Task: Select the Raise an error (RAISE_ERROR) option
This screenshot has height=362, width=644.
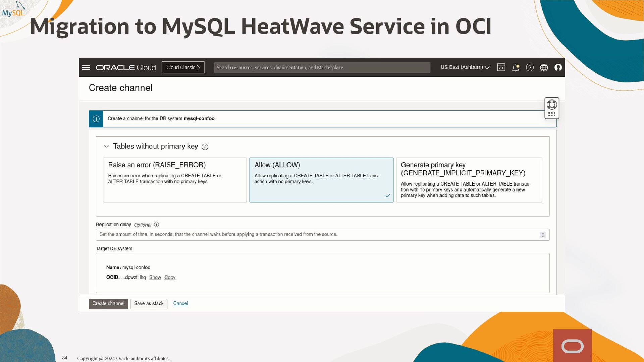Action: [175, 180]
